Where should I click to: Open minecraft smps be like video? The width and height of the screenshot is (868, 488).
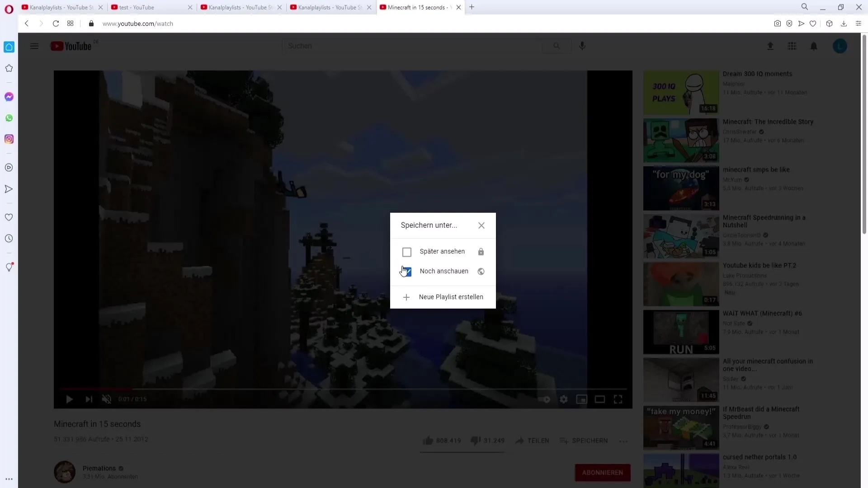pyautogui.click(x=756, y=170)
